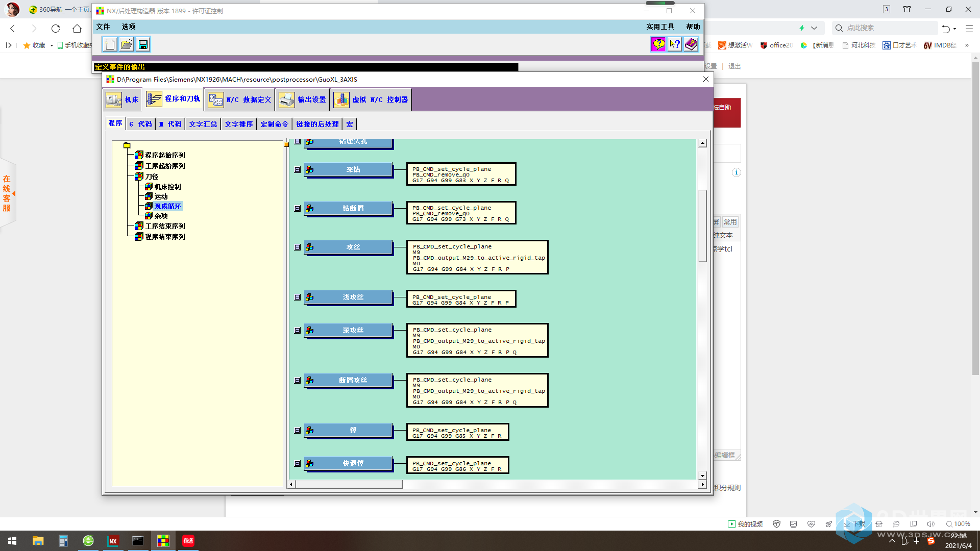This screenshot has width=980, height=551.
Task: Click the Open file toolbar icon
Action: 126,44
